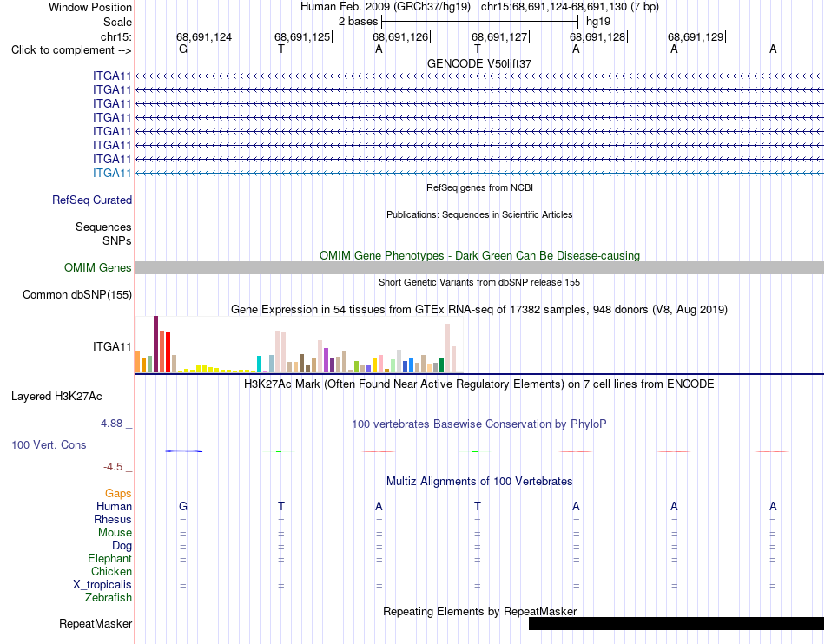825x644 pixels.
Task: Click the '2 bases' scale bar
Action: 480,22
